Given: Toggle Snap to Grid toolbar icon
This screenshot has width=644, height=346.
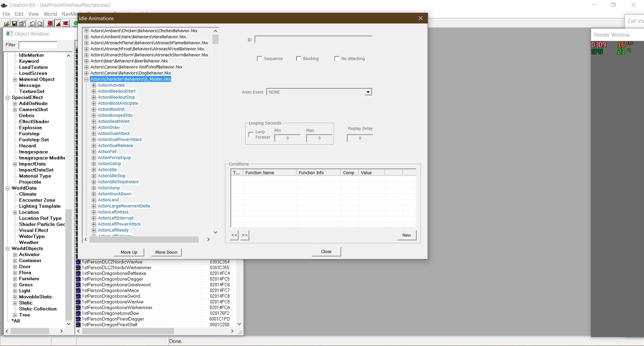Looking at the screenshot, I should tap(50, 23).
